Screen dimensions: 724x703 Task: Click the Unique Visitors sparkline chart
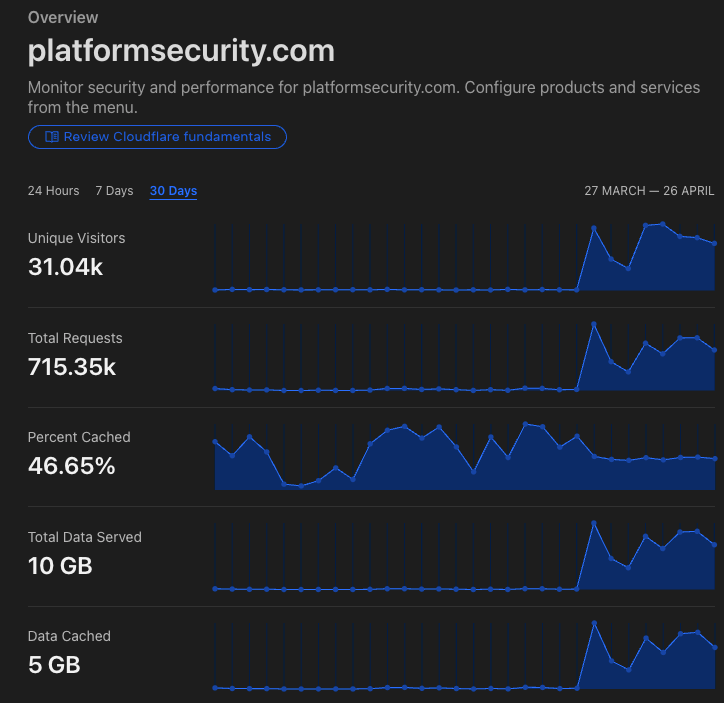click(465, 257)
